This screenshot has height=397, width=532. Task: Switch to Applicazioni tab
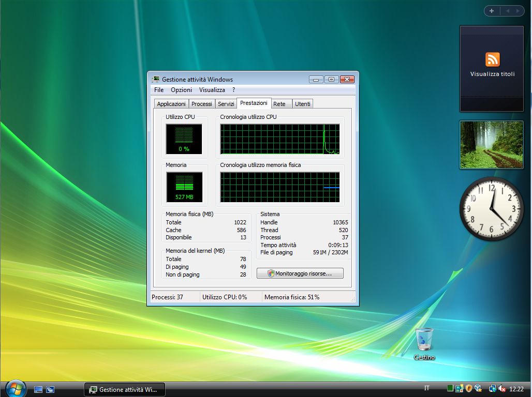[x=171, y=104]
